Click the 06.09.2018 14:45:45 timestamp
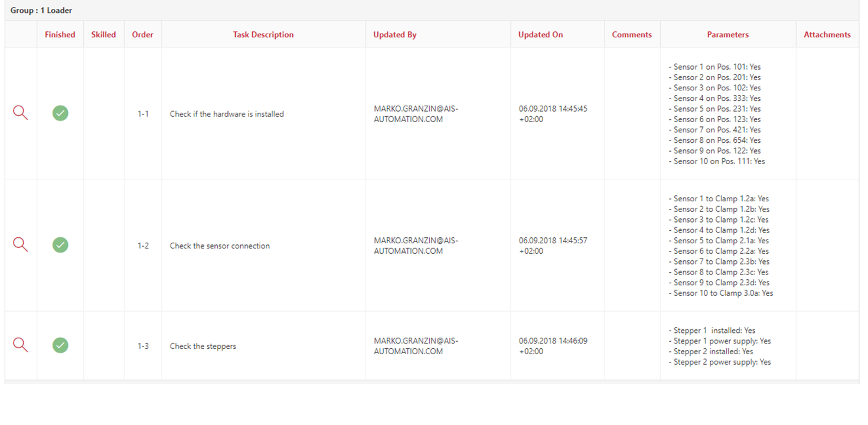Viewport: 868px width, 425px height. click(x=553, y=109)
